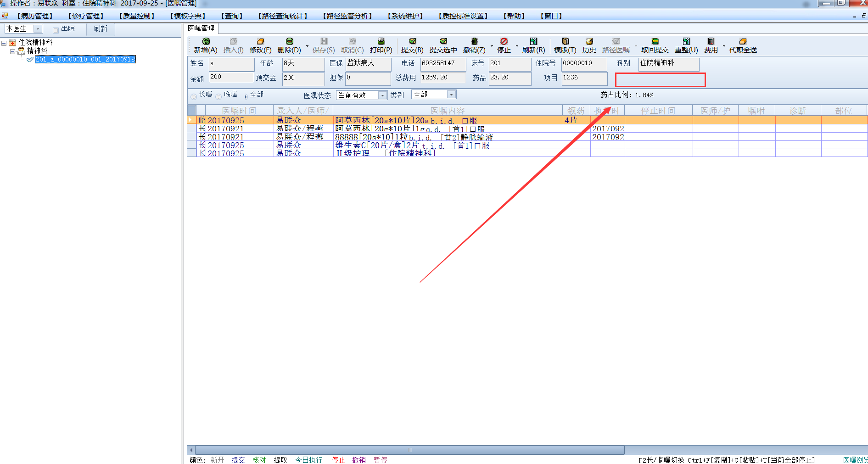The height and width of the screenshot is (464, 868).
Task: Click the 提交(B) submit icon
Action: click(412, 41)
